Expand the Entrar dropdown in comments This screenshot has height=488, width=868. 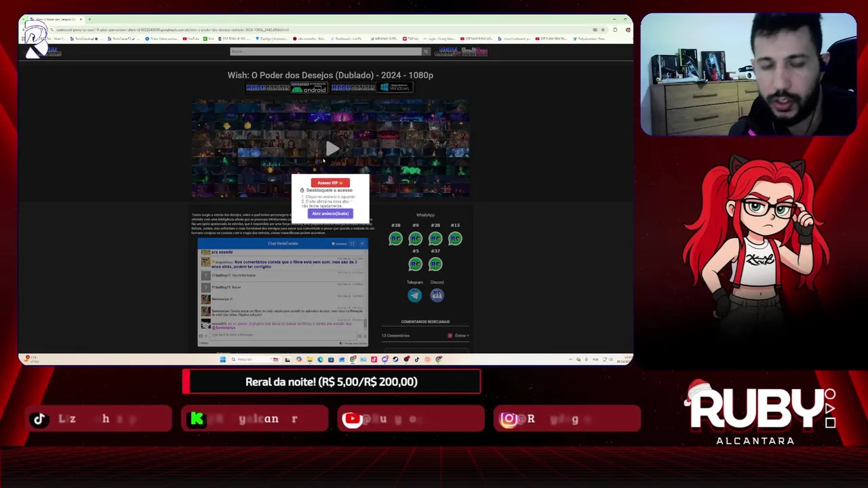(x=462, y=335)
